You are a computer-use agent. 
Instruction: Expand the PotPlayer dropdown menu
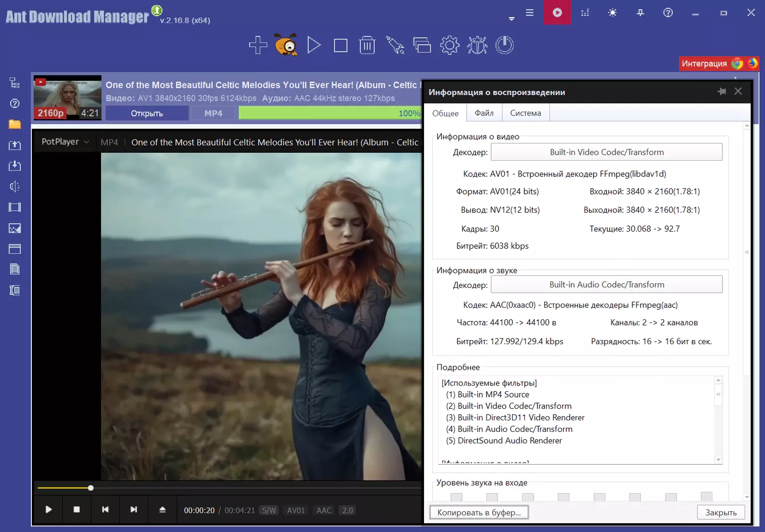click(65, 142)
